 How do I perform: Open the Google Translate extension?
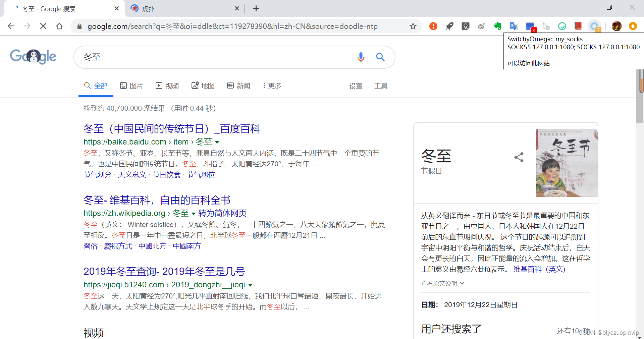click(x=514, y=26)
